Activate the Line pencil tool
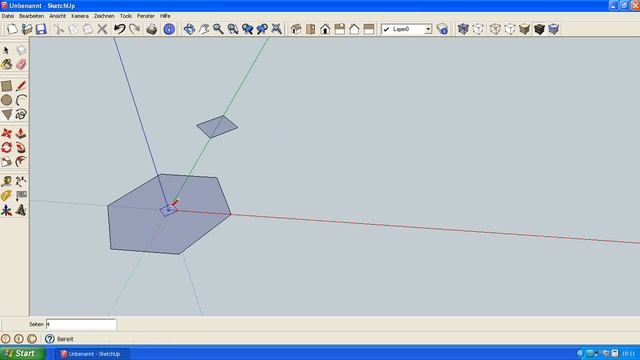This screenshot has height=360, width=640. coord(21,86)
